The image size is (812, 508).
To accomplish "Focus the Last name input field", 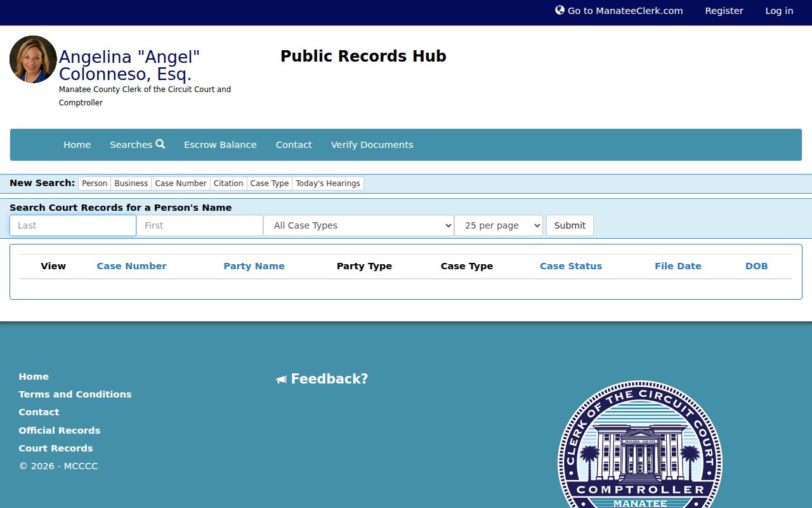I will 73,225.
